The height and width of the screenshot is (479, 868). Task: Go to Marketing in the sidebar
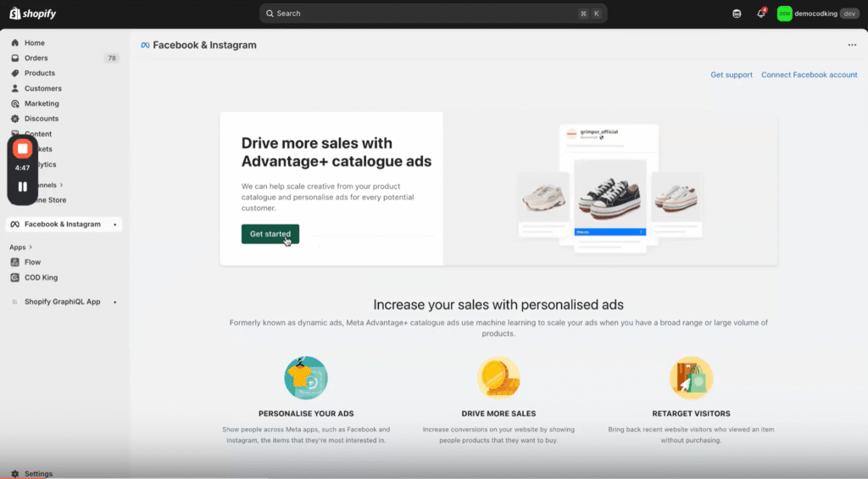pos(42,103)
